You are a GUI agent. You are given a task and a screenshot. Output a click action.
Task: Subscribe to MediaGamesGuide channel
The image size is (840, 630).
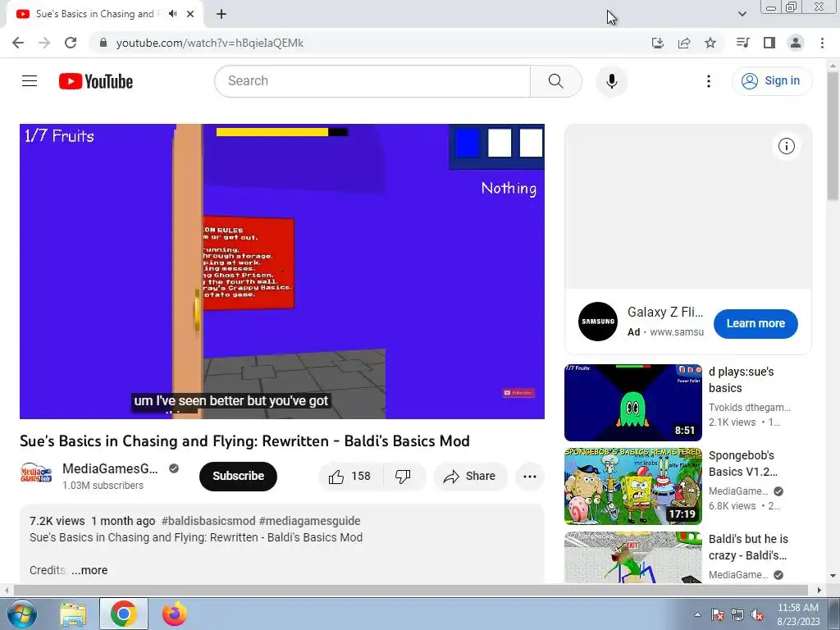[238, 476]
